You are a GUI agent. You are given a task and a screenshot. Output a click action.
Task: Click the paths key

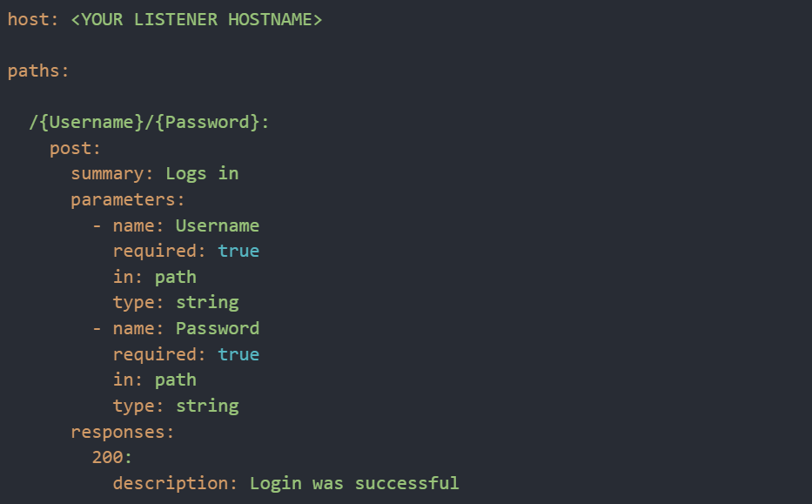coord(37,71)
